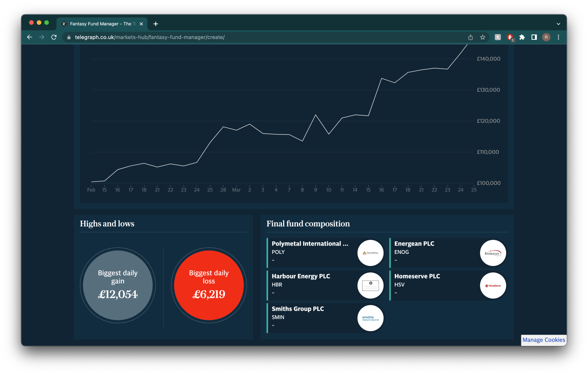The height and width of the screenshot is (374, 588).
Task: Open a new browser tab
Action: tap(156, 24)
